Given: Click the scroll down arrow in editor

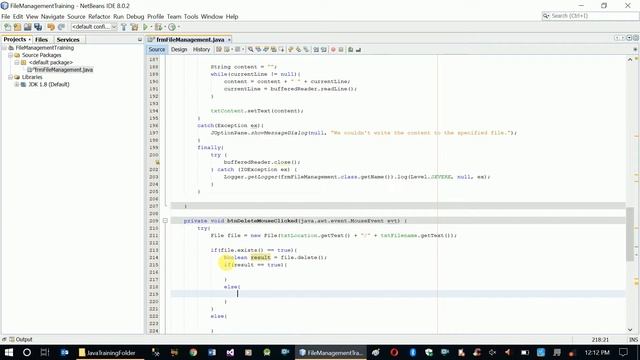Looking at the screenshot, I should point(630,330).
